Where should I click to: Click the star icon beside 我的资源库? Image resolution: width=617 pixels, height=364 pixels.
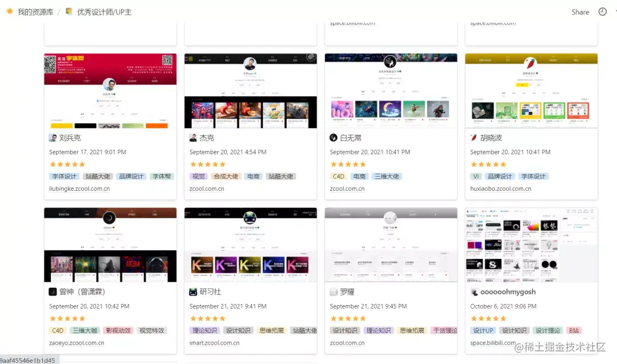10,11
